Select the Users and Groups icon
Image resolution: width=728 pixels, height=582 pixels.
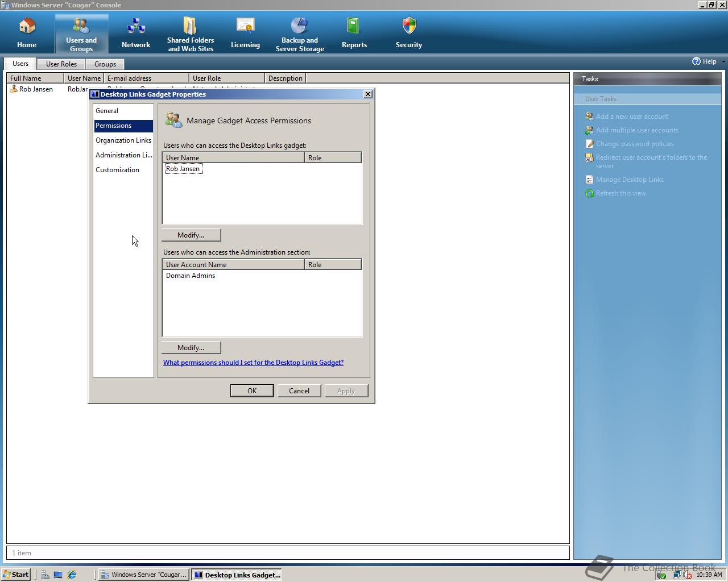coord(81,26)
